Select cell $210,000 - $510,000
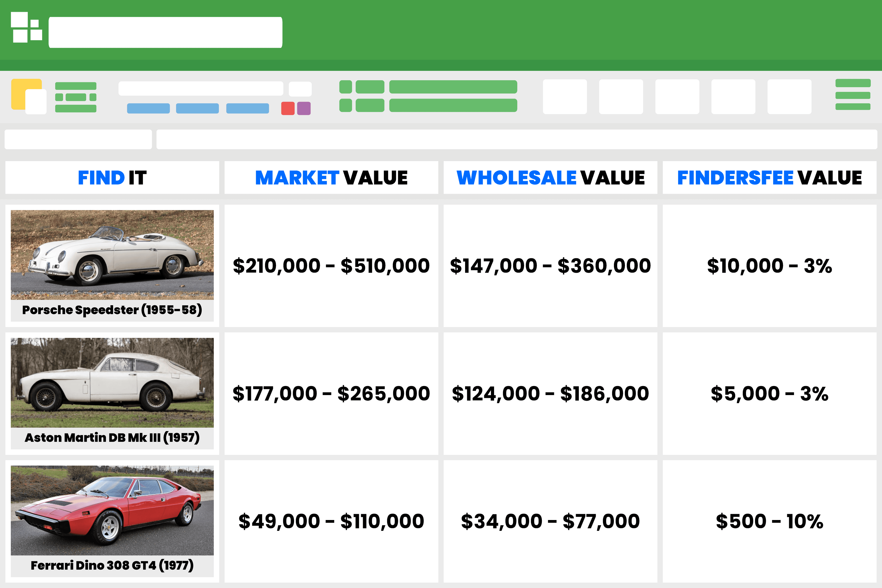Screen dimensions: 882x588 (331, 266)
